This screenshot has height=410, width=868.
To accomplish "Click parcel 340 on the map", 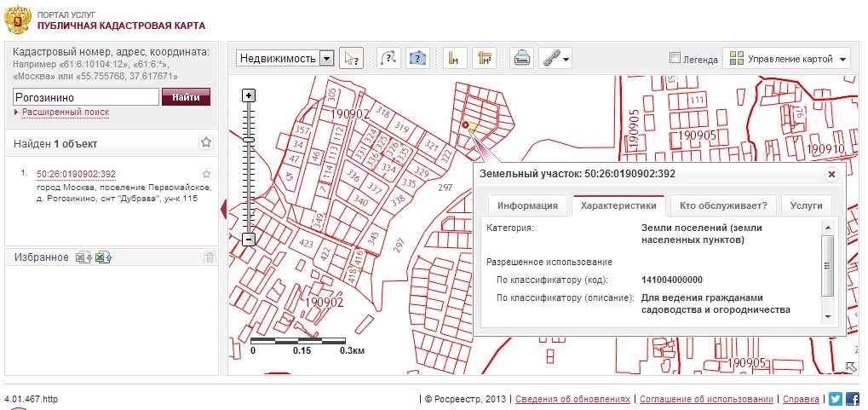I will pos(361,202).
